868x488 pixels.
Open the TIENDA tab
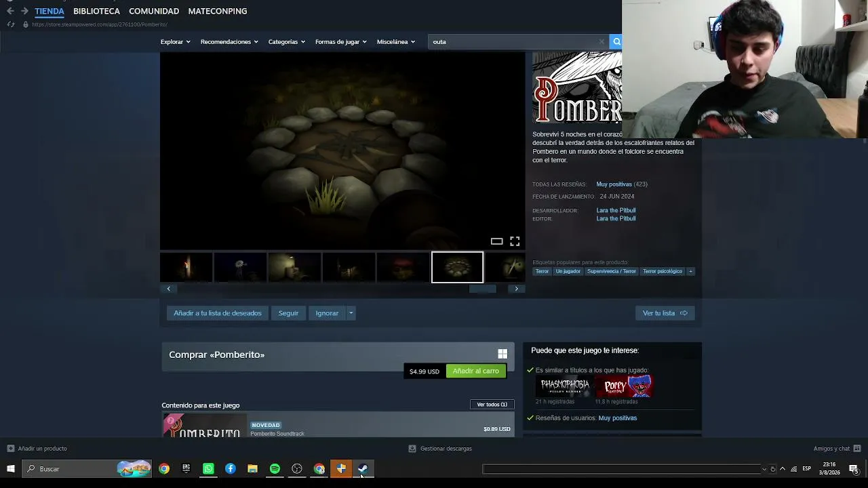[x=50, y=11]
